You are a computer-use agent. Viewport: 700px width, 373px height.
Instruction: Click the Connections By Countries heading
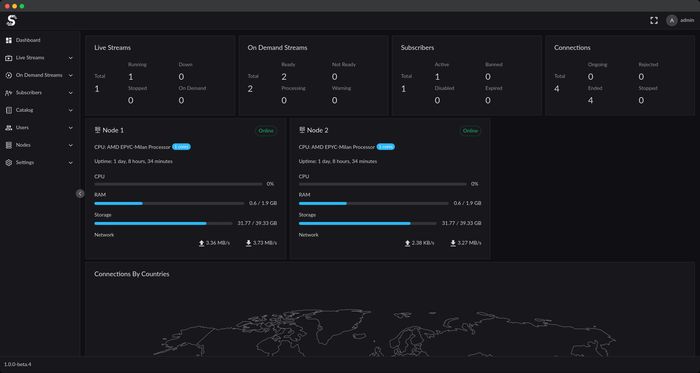(132, 274)
